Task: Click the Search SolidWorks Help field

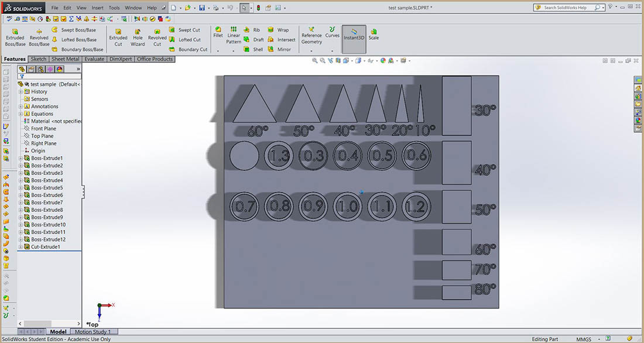Action: pos(568,8)
